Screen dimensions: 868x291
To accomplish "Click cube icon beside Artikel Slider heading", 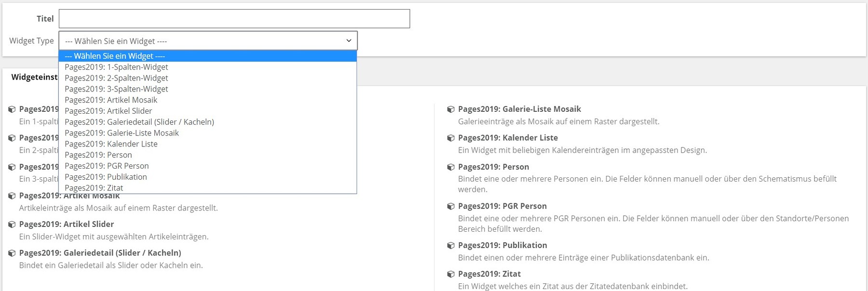I will tap(12, 225).
